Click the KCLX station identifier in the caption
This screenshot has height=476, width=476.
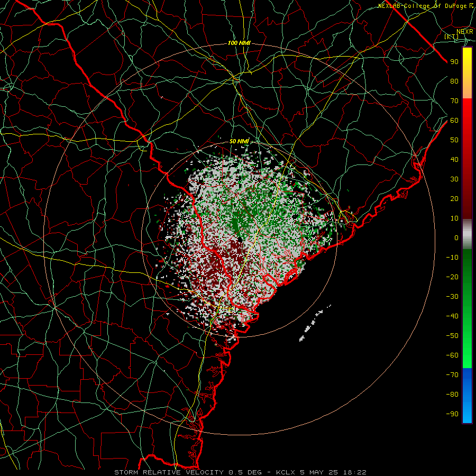(x=286, y=472)
